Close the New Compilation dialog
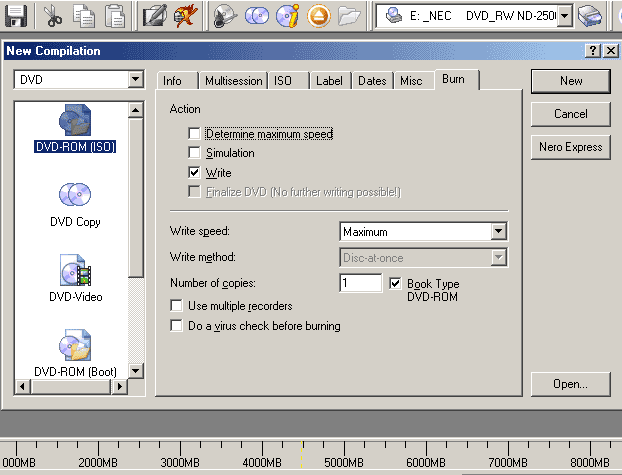Screen dimensions: 622x475 [x=611, y=51]
